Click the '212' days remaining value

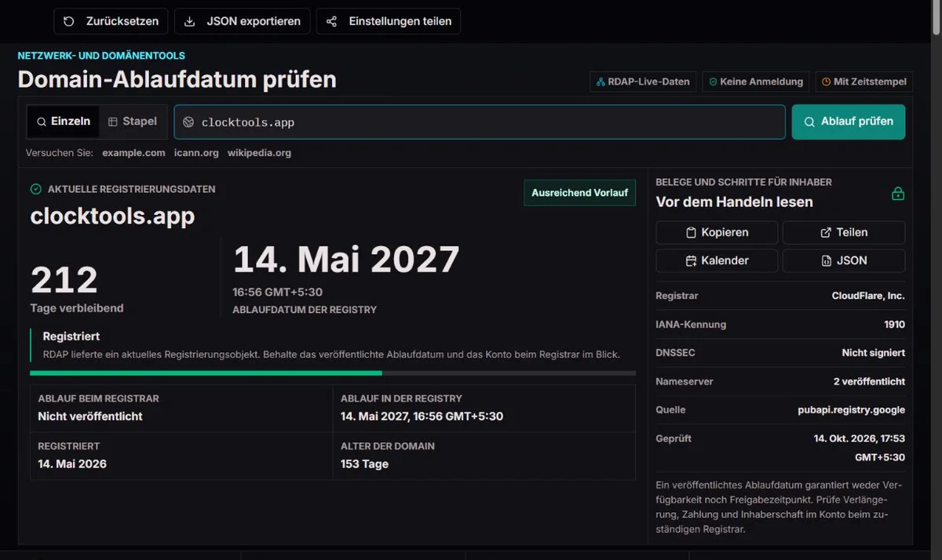pyautogui.click(x=64, y=280)
